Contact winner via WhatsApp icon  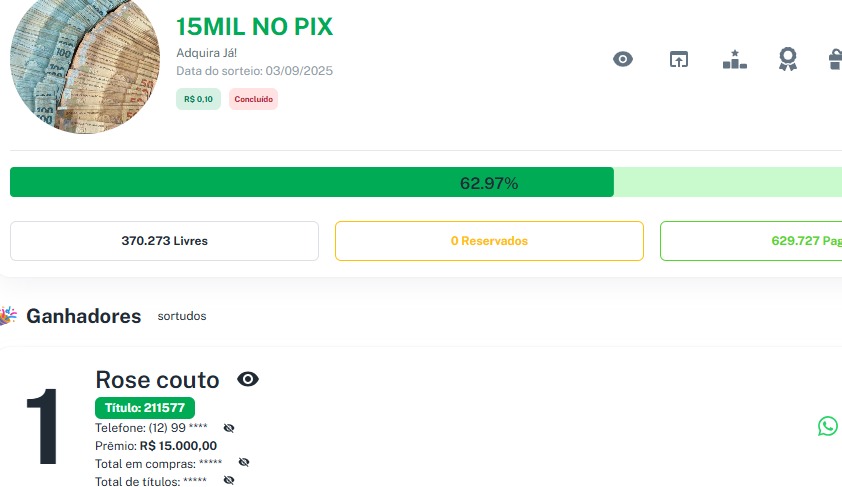(828, 426)
